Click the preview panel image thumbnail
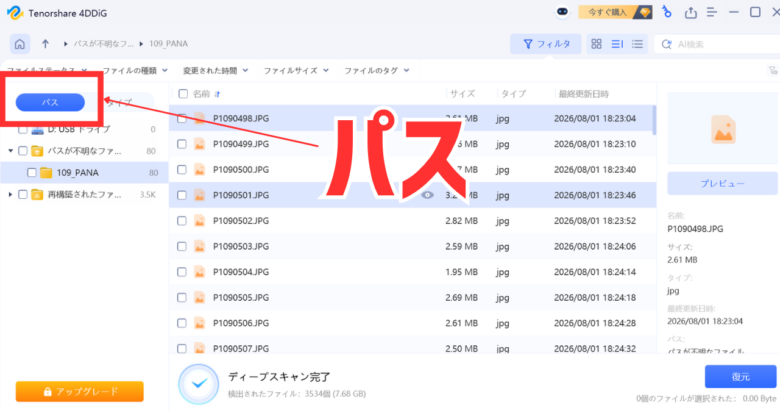The height and width of the screenshot is (410, 780). click(x=723, y=129)
